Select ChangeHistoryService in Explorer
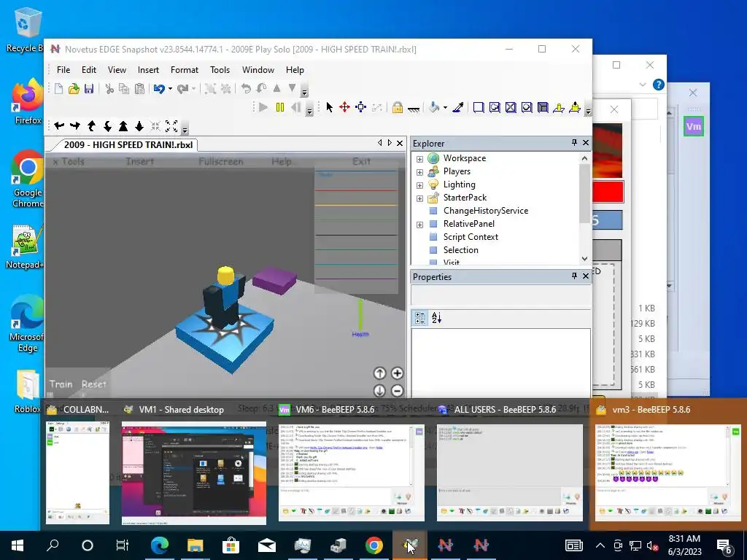The width and height of the screenshot is (747, 560). [x=485, y=211]
